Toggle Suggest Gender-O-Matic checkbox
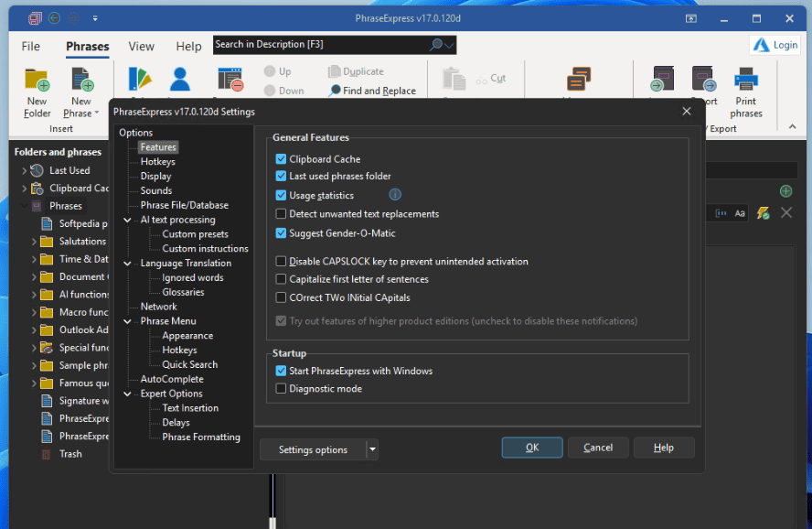 [281, 233]
